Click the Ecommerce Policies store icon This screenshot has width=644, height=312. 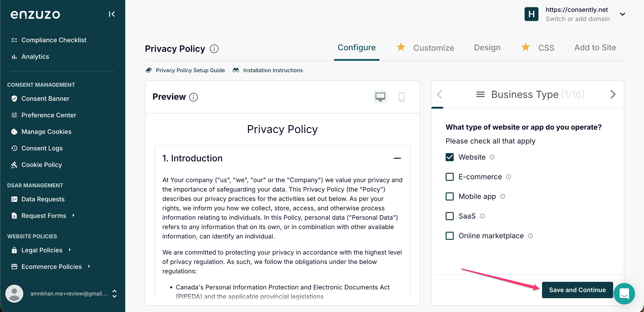point(14,267)
